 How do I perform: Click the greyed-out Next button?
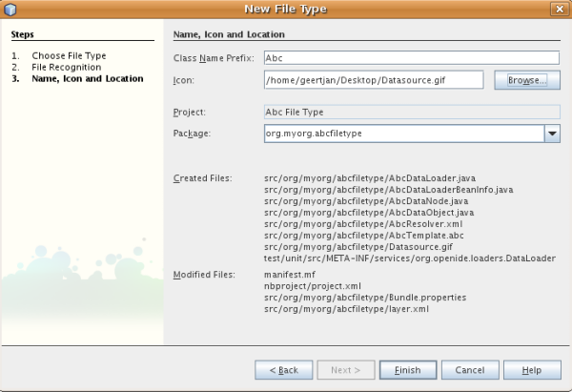(345, 369)
